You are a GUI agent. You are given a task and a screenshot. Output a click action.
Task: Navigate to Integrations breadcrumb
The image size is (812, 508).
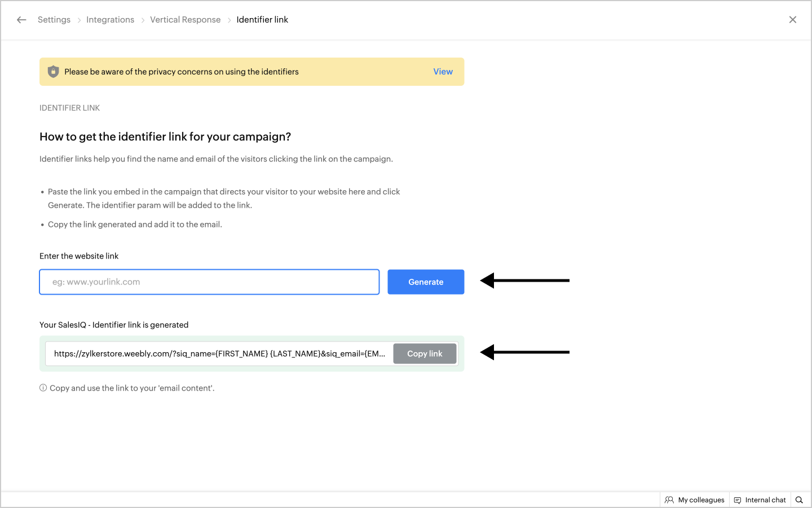(x=110, y=20)
